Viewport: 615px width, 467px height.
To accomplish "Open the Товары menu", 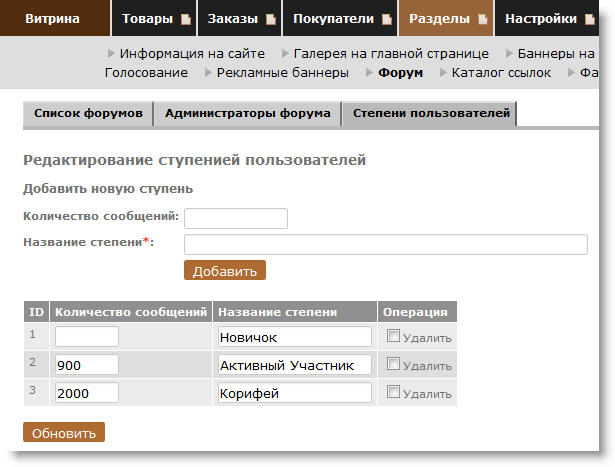I will [154, 18].
